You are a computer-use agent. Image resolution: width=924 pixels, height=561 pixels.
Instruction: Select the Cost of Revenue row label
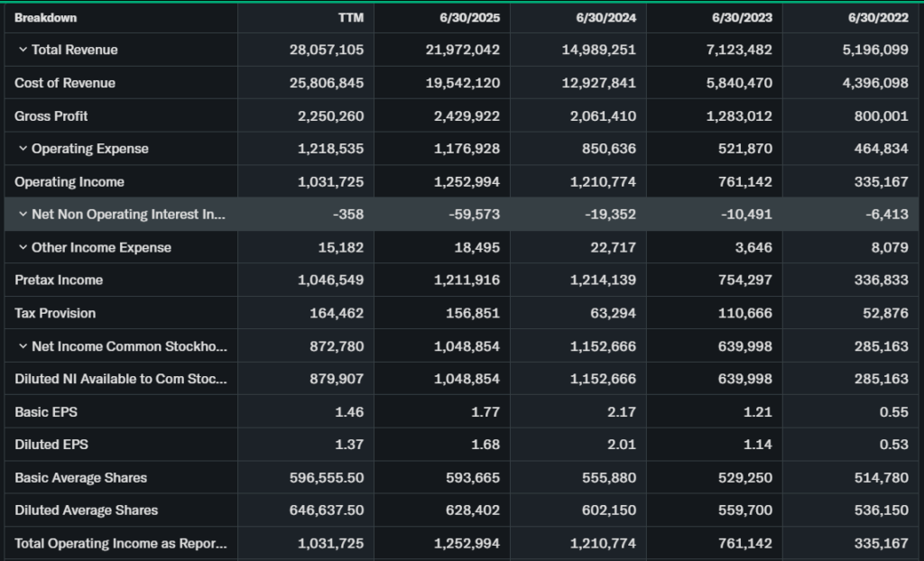click(x=65, y=83)
